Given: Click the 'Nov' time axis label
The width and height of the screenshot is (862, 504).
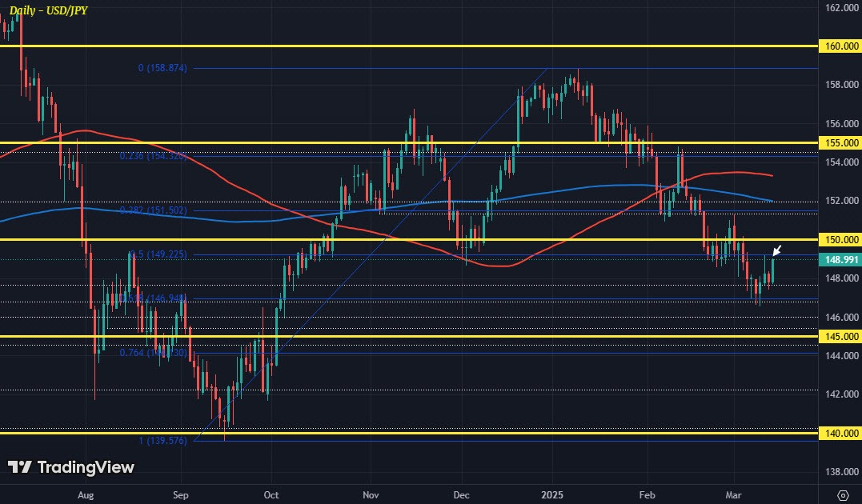Looking at the screenshot, I should pos(371,495).
